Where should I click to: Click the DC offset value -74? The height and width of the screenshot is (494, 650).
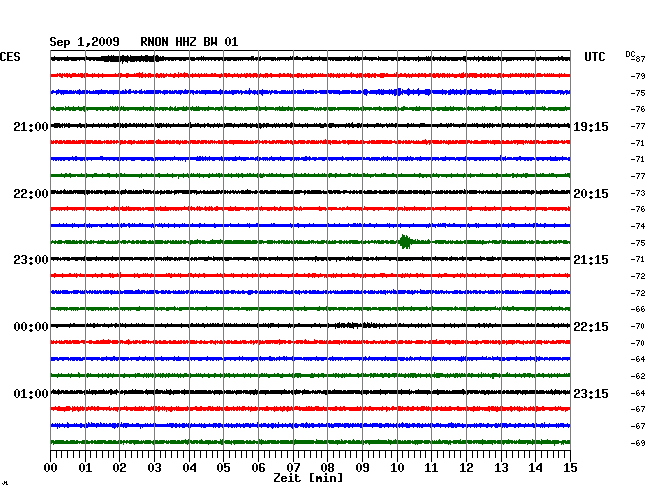click(638, 226)
